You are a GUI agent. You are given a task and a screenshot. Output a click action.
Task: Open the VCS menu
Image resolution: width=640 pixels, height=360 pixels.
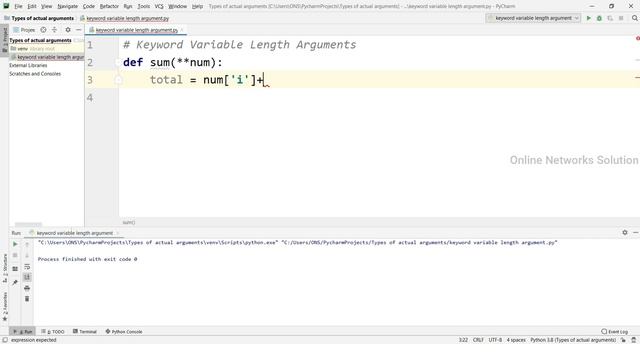click(x=159, y=7)
